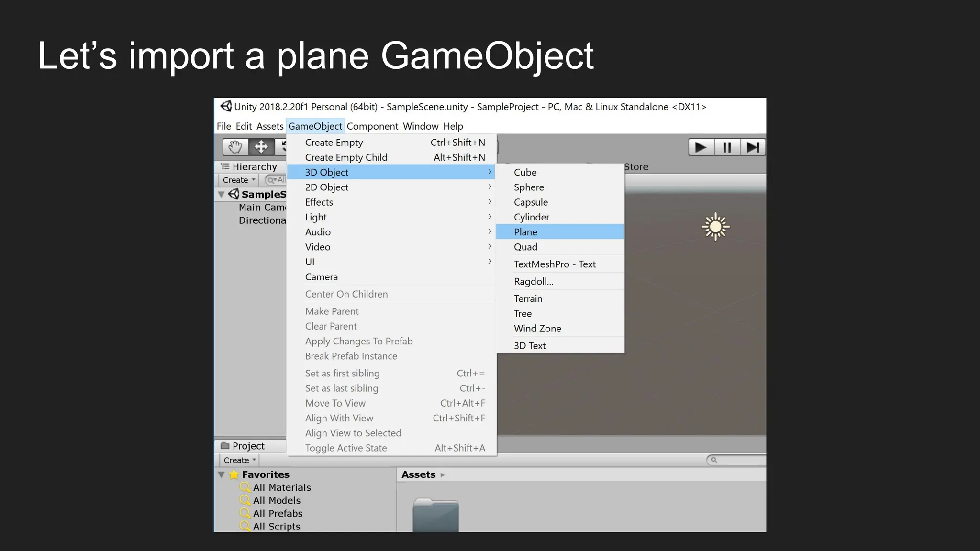Screen dimensions: 980x551
Task: Click the Hierarchy search field
Action: coord(276,180)
